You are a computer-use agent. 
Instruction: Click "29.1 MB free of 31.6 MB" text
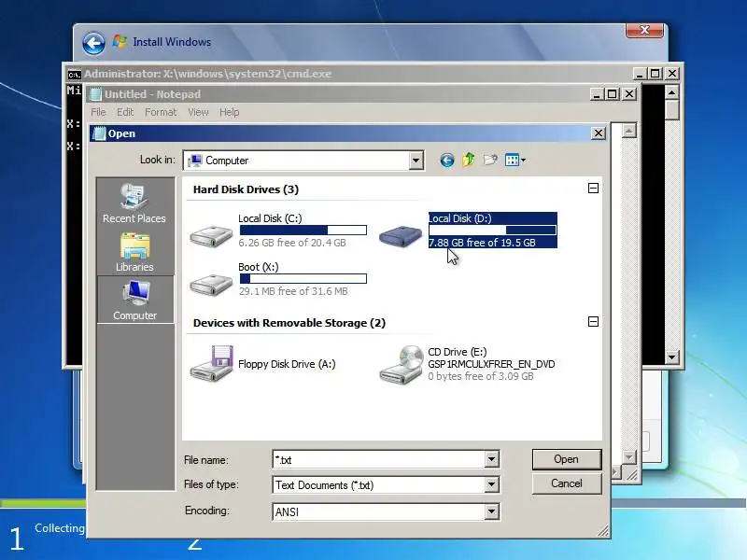(293, 291)
